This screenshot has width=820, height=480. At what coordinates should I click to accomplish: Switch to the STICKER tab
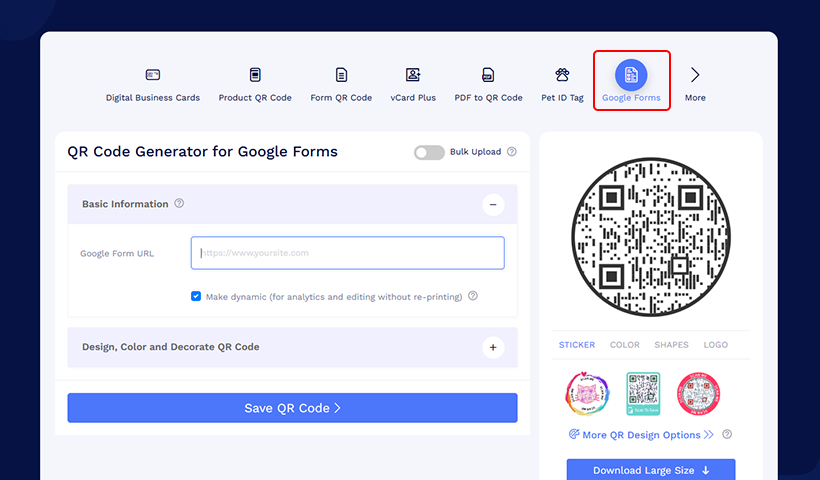pyautogui.click(x=577, y=345)
